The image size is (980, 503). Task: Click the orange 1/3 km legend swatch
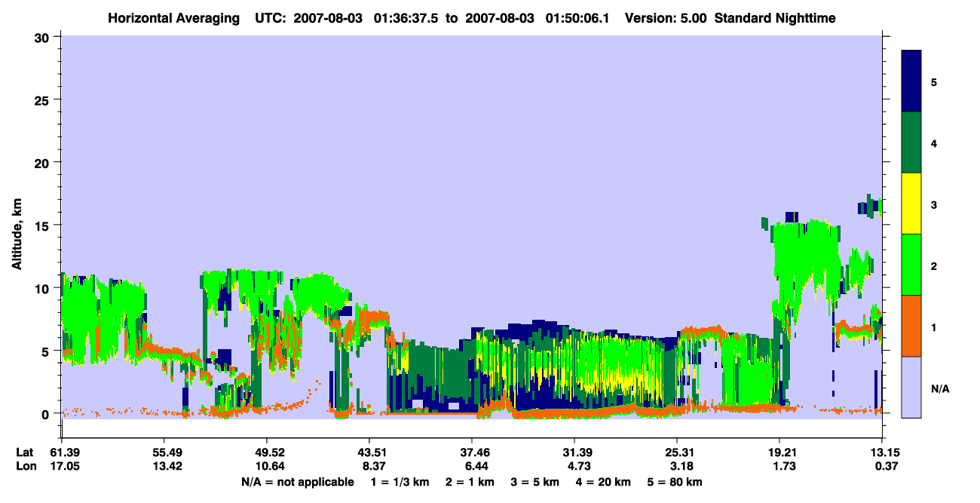coord(911,325)
